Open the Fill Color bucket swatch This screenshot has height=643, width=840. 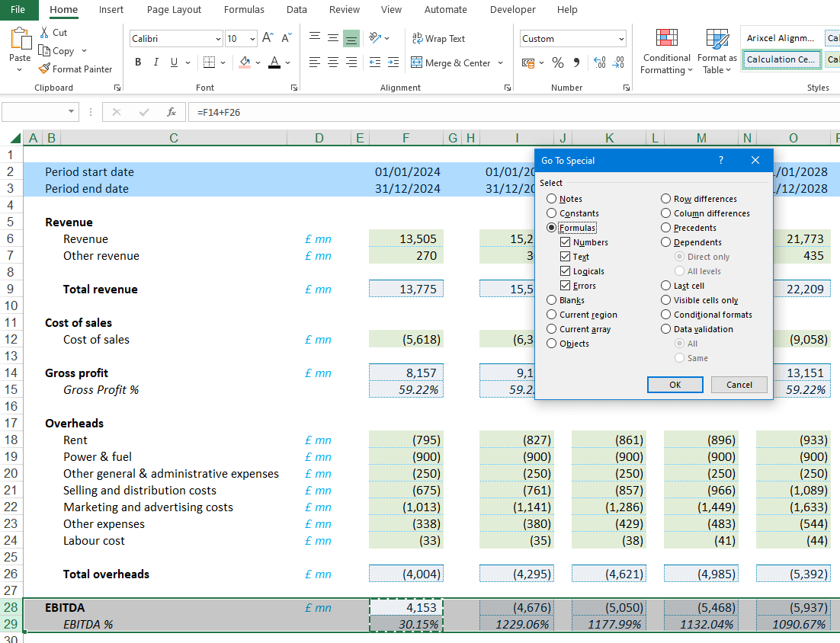click(x=245, y=62)
